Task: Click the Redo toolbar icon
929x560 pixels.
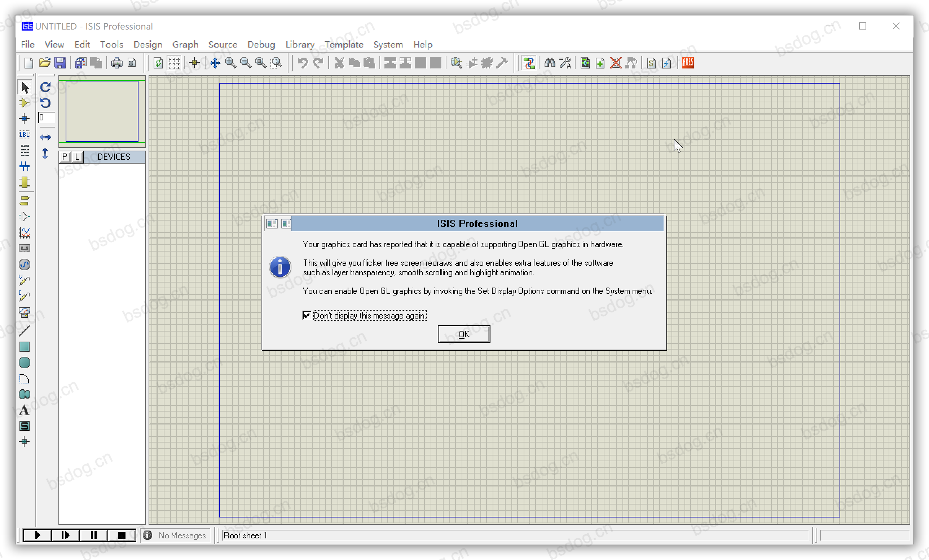Action: click(318, 63)
